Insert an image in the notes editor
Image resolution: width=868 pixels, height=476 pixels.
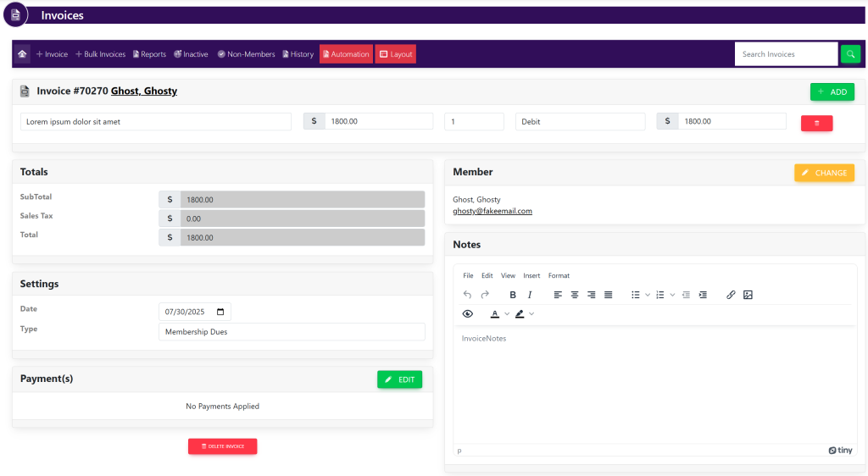748,295
